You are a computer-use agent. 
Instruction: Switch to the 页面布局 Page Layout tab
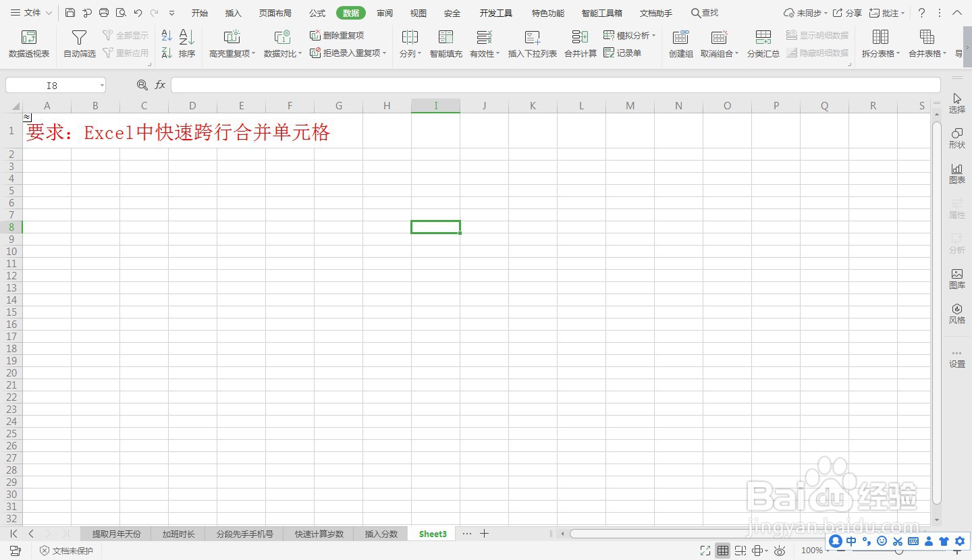(275, 13)
